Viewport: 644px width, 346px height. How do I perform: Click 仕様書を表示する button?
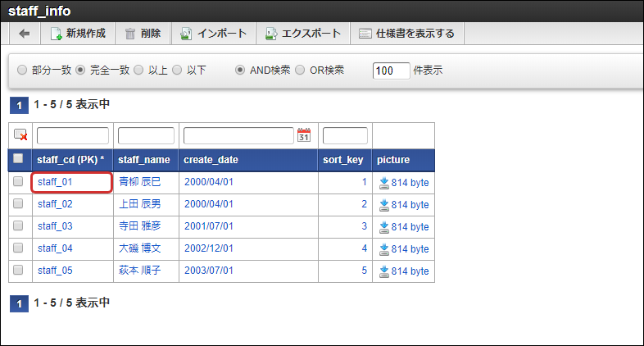click(x=407, y=34)
